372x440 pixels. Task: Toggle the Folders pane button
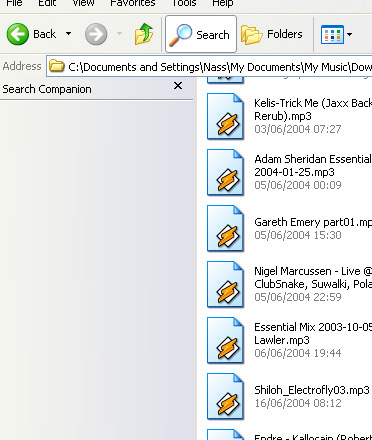(272, 34)
